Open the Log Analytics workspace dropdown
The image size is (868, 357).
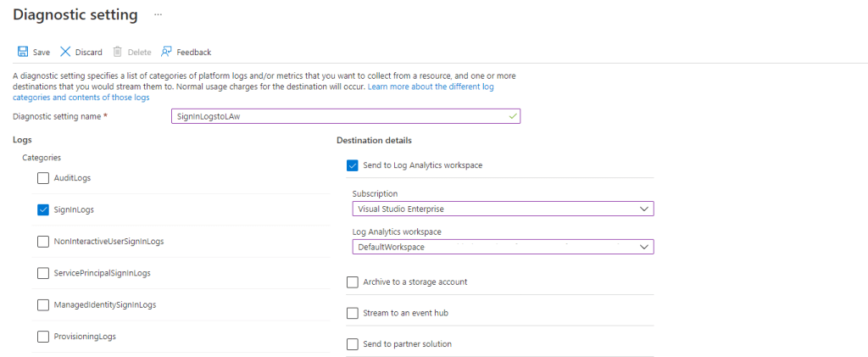tap(503, 247)
